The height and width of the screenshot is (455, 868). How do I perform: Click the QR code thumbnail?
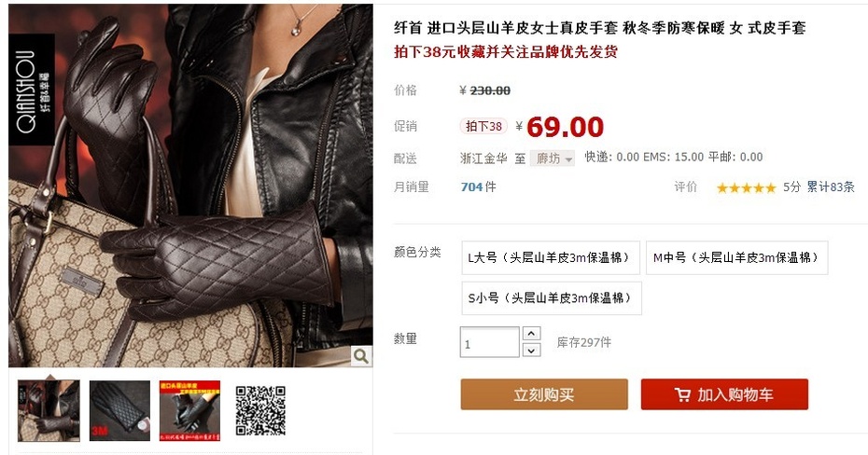[x=260, y=411]
